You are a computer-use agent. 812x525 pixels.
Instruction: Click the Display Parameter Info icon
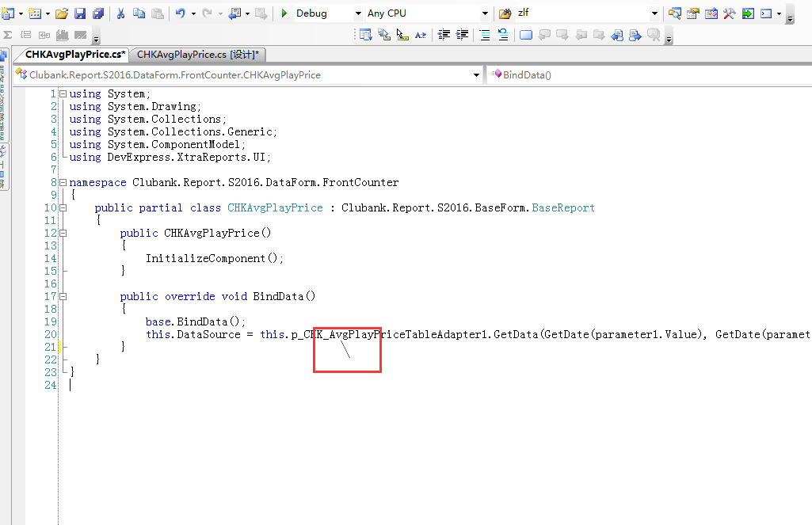click(x=383, y=35)
